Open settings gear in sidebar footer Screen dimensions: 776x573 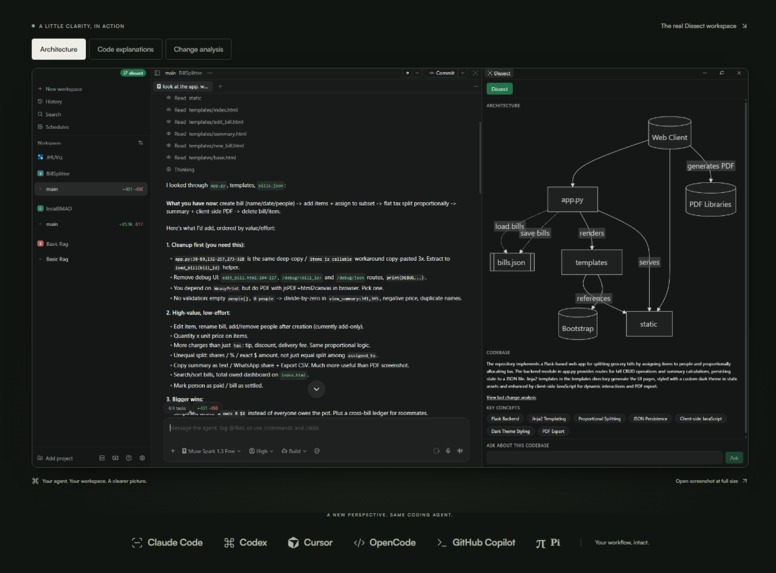click(x=142, y=458)
